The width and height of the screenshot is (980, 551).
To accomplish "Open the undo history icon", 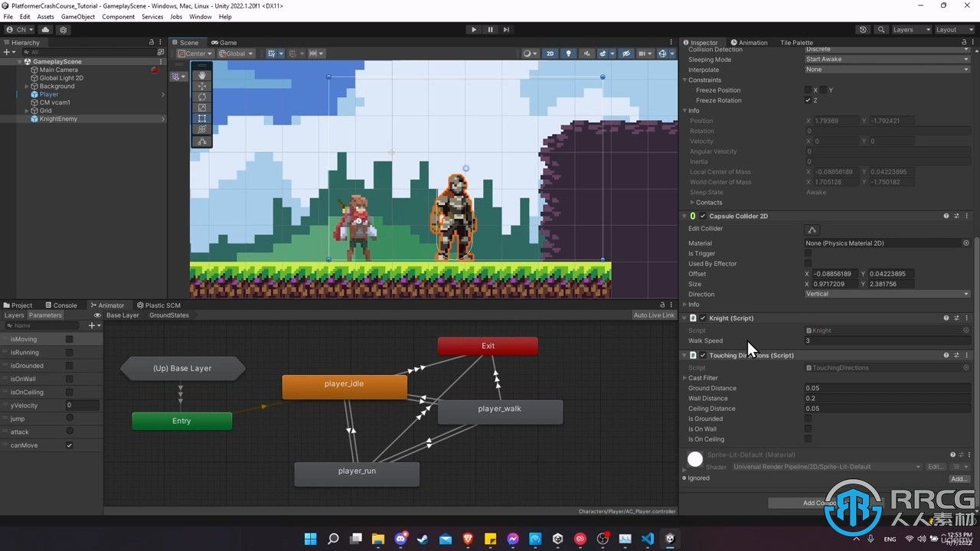I will click(x=863, y=30).
